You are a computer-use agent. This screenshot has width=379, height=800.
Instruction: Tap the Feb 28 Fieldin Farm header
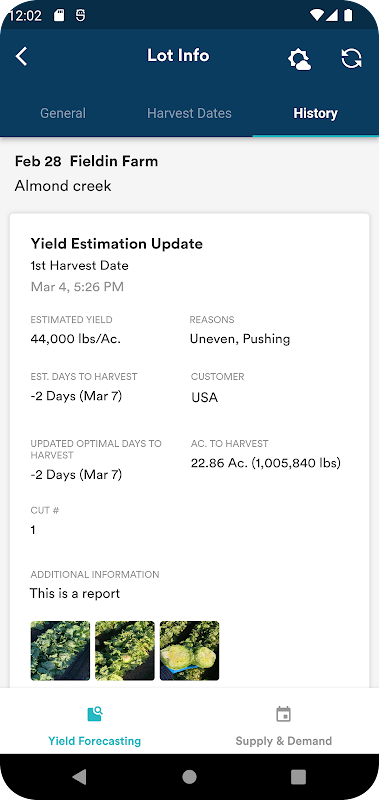pyautogui.click(x=86, y=161)
